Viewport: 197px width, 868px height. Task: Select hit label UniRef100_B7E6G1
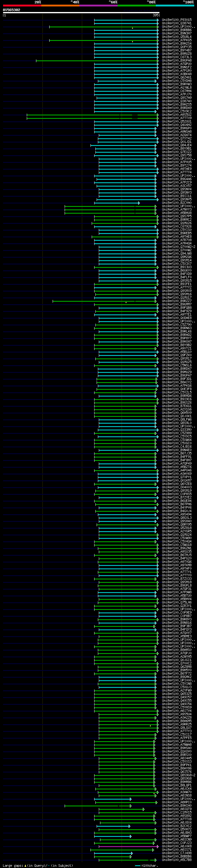pyautogui.click(x=177, y=406)
